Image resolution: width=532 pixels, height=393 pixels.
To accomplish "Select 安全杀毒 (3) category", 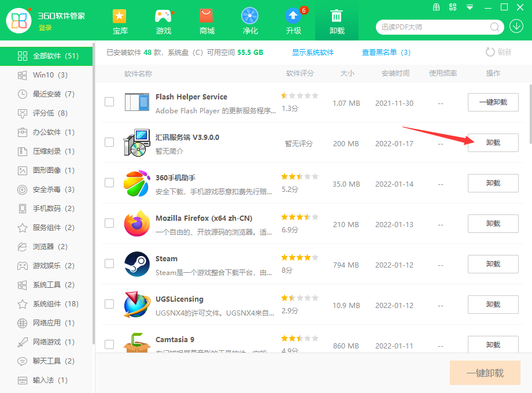I will coord(46,189).
